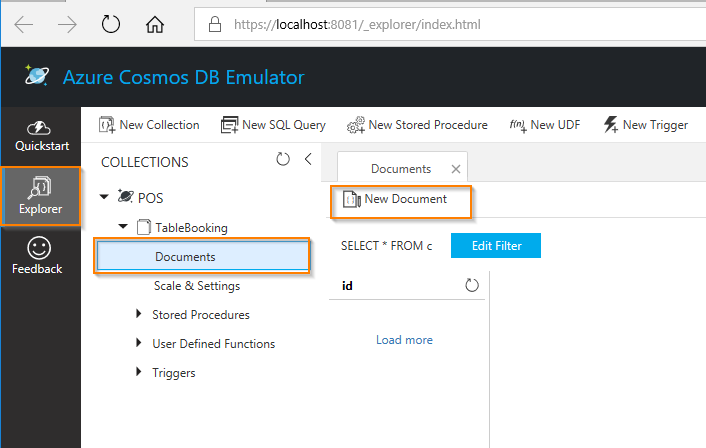Collapse the POS database node
The height and width of the screenshot is (448, 706).
tap(105, 198)
